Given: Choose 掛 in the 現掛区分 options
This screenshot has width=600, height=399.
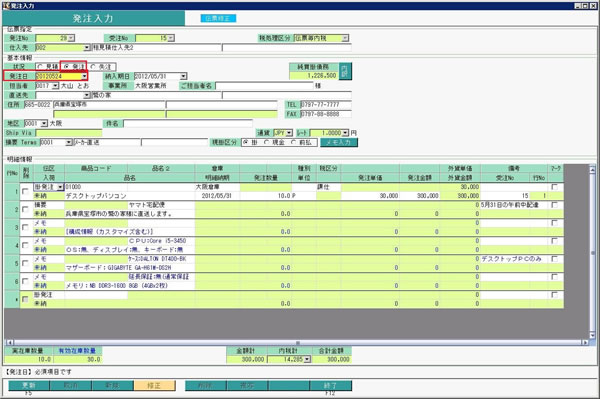Looking at the screenshot, I should pos(246,142).
